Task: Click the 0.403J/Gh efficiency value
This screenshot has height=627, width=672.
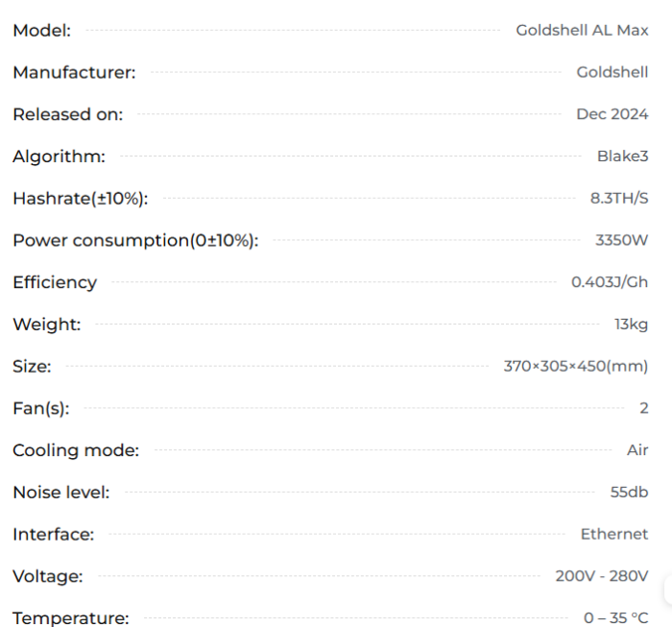Action: (x=610, y=282)
